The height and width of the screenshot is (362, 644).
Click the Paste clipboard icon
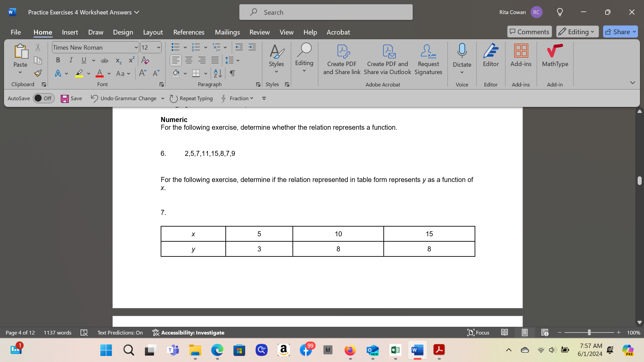coord(20,51)
